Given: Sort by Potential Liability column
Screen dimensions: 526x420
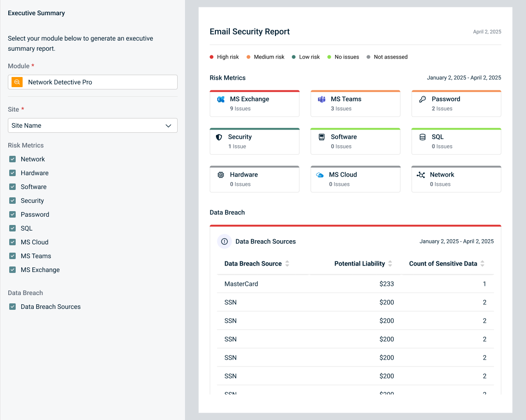Looking at the screenshot, I should [390, 264].
